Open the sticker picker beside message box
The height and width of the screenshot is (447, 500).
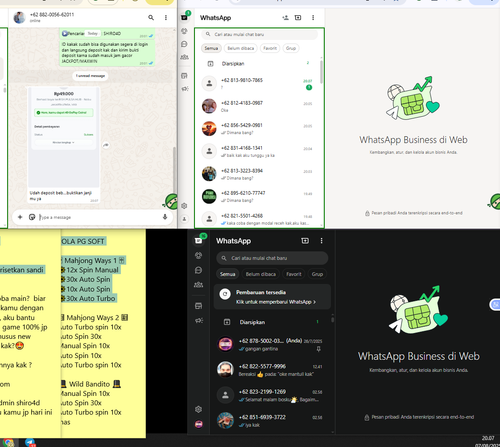[32, 217]
